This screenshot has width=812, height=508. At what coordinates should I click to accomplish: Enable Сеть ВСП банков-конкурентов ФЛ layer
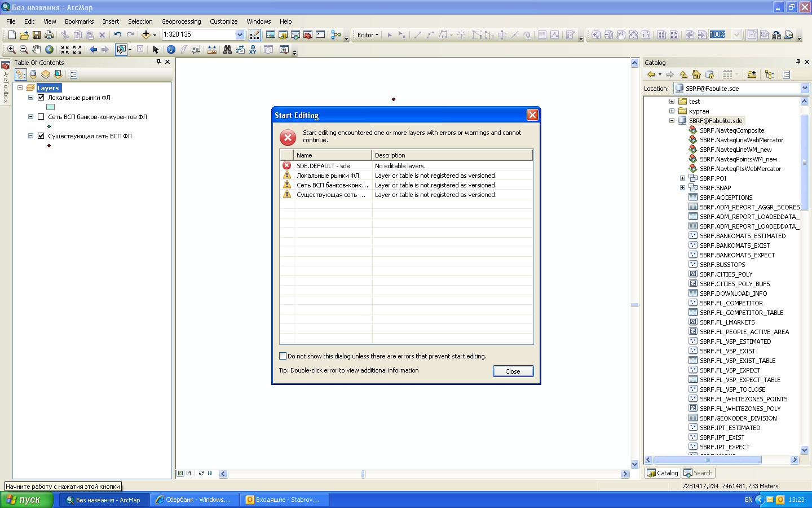[41, 117]
